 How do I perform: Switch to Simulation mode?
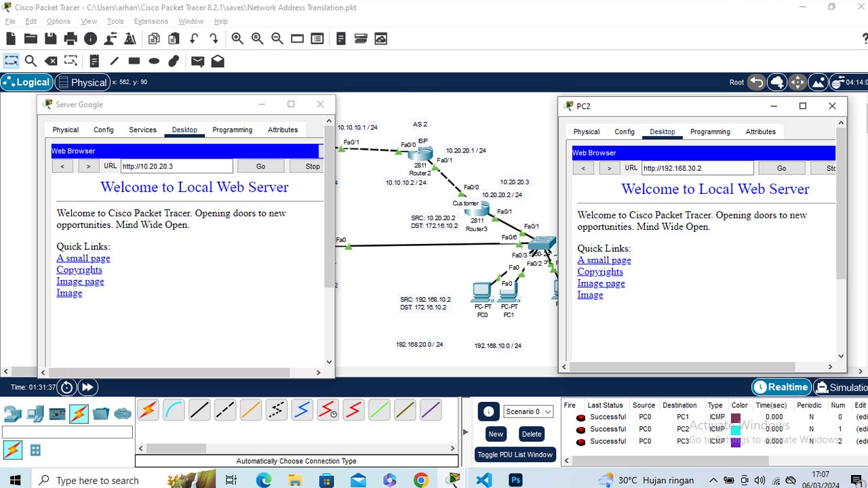click(x=841, y=387)
